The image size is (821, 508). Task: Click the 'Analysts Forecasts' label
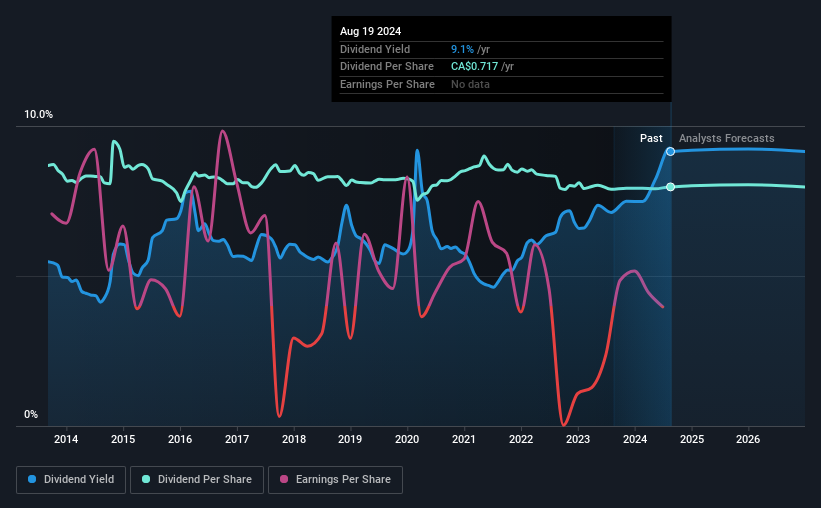(726, 138)
